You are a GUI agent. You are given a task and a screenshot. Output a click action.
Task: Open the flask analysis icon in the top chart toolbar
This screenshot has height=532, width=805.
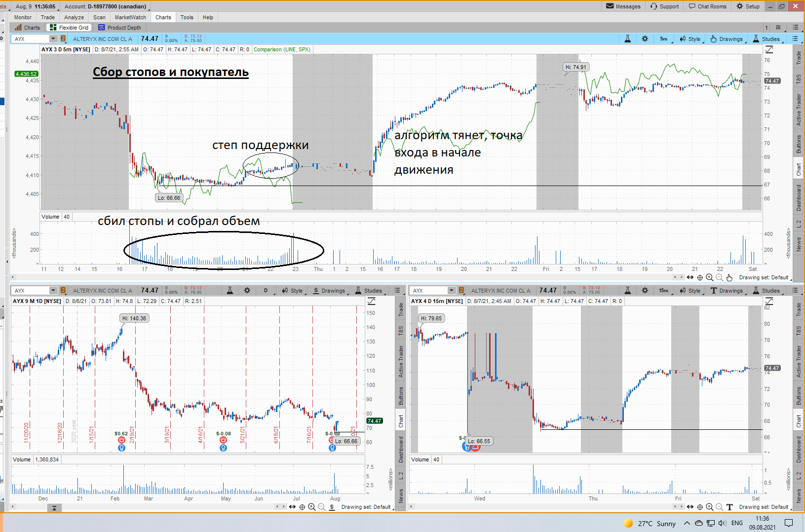(628, 39)
